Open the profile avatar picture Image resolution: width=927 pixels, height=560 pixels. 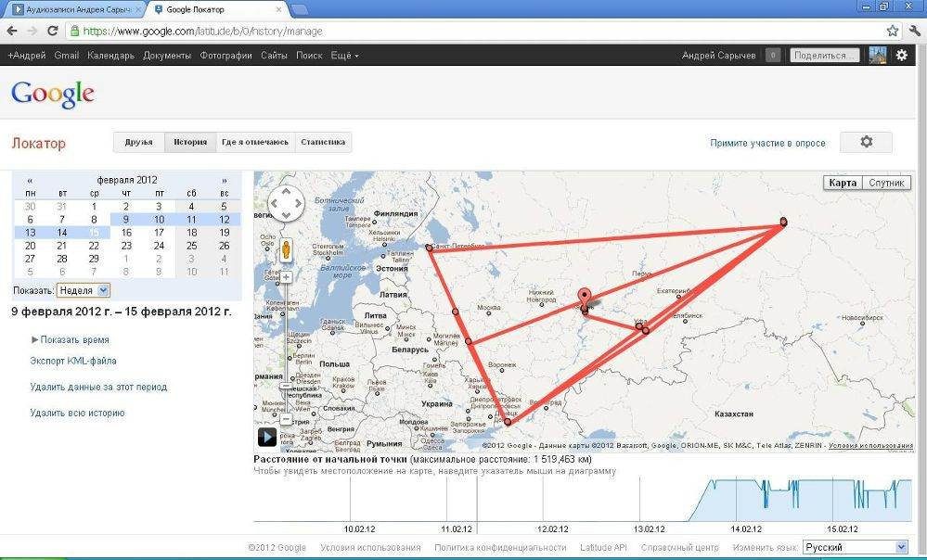877,55
